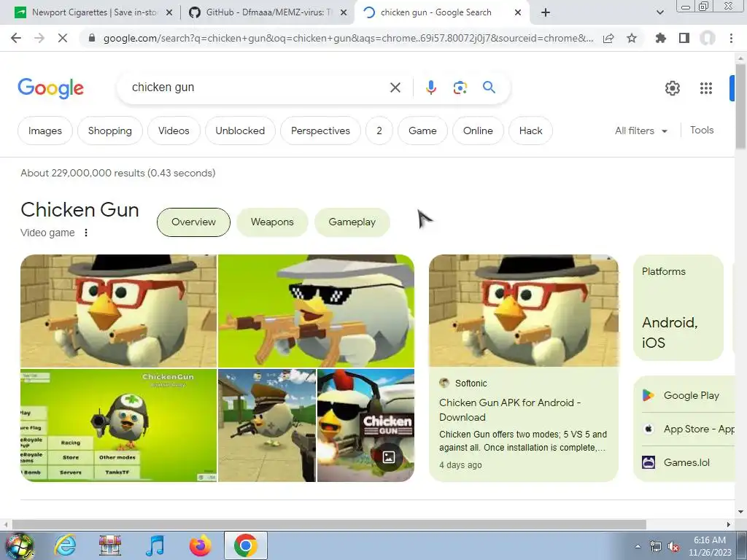
Task: Open the tab search dropdown arrow
Action: pos(660,12)
